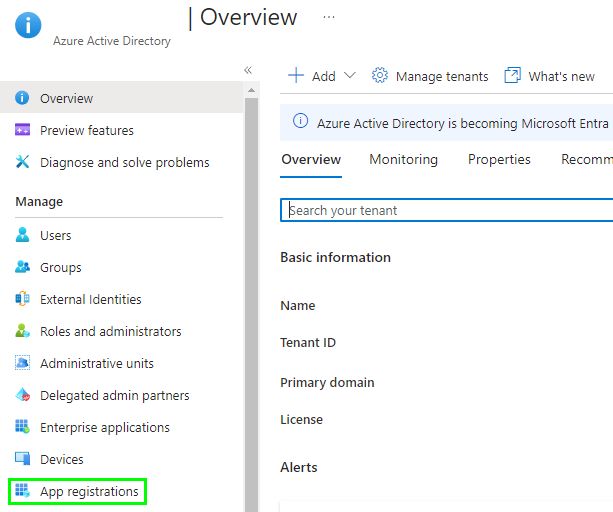Click the License label
The height and width of the screenshot is (512, 613).
coord(301,419)
